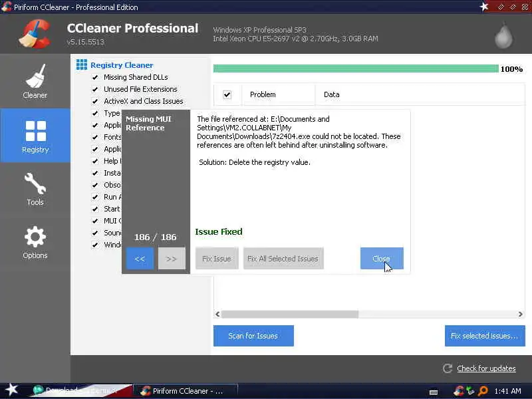This screenshot has height=399, width=532.
Task: Open the Check for updates link
Action: click(x=486, y=368)
